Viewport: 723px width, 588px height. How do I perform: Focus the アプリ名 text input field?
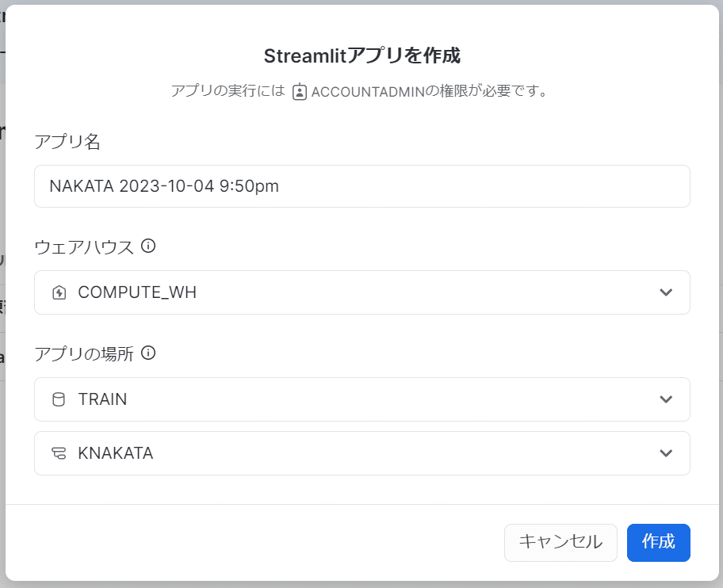(x=361, y=186)
